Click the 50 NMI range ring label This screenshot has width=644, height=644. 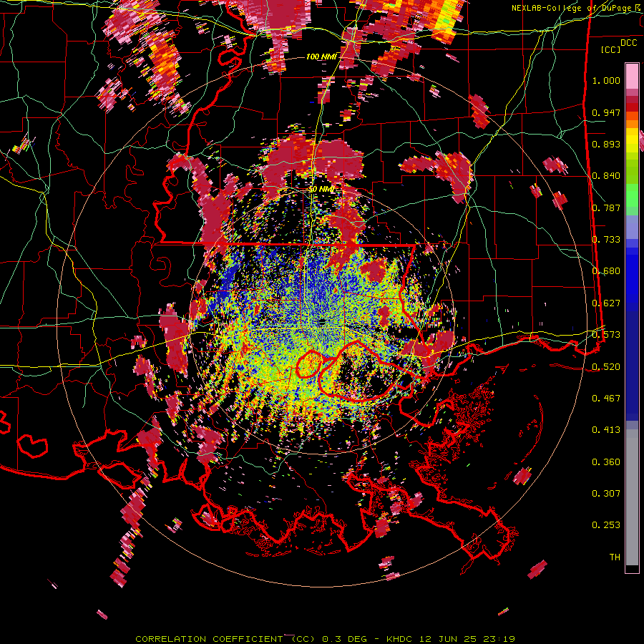[321, 190]
